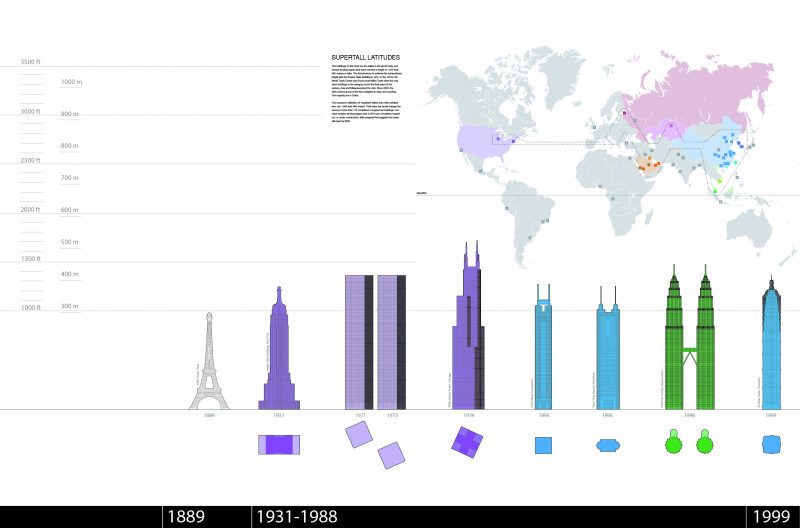Click the dark purple Sears Tower plan icon

point(467,442)
